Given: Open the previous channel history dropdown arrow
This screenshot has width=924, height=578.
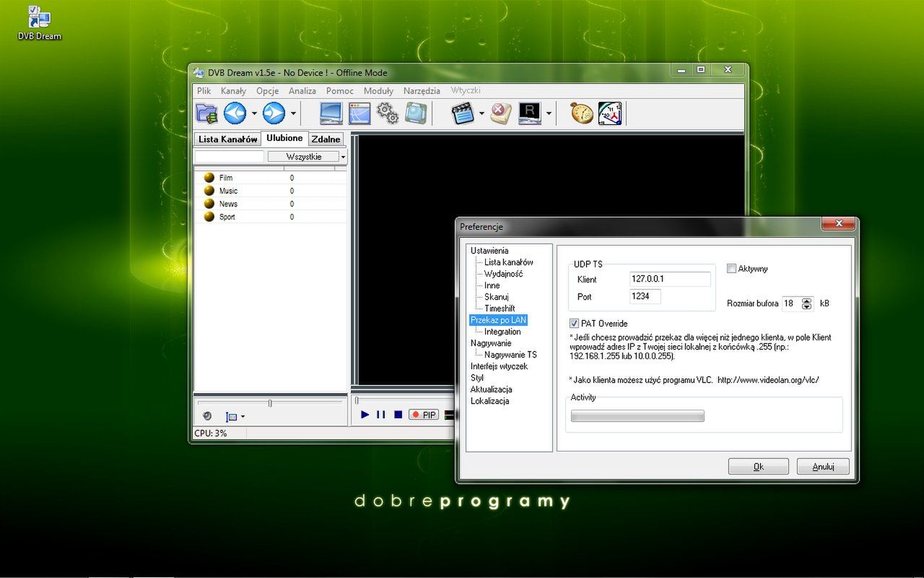Looking at the screenshot, I should coord(254,113).
